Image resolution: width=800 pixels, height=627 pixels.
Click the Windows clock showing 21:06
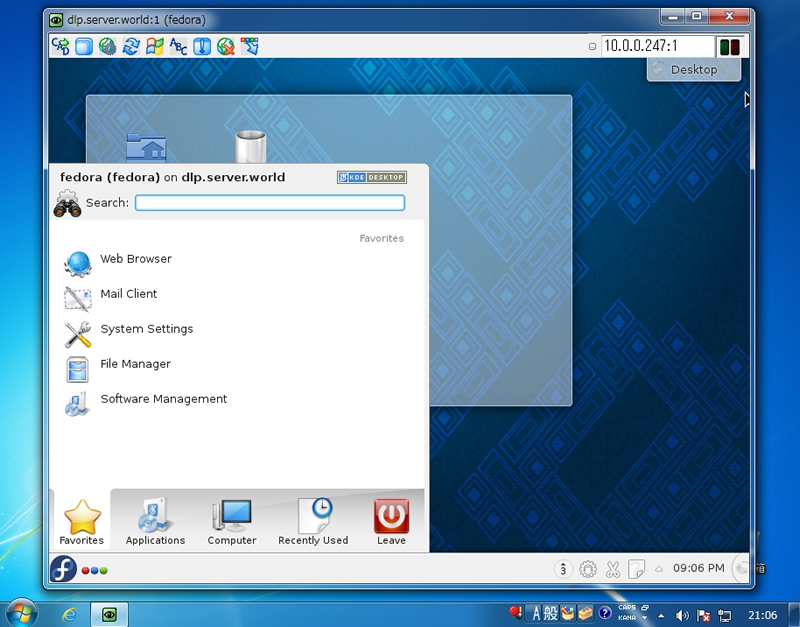pos(762,615)
